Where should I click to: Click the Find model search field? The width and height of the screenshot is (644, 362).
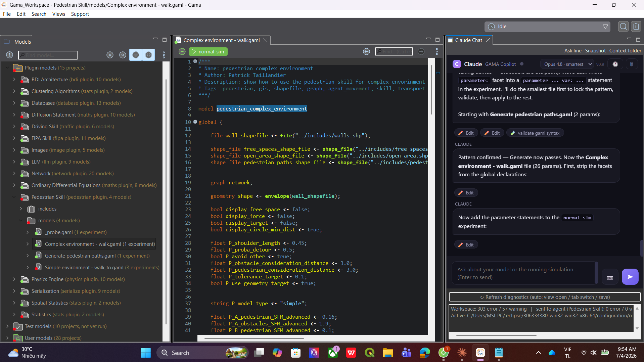(x=48, y=55)
